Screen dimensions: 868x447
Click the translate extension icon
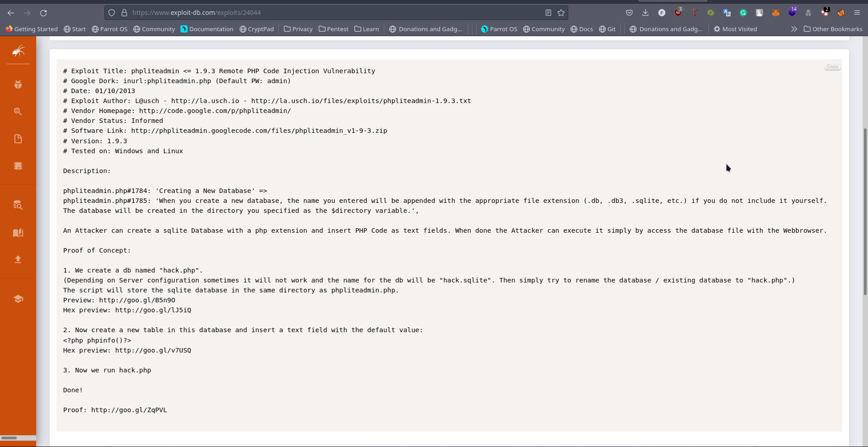[727, 13]
